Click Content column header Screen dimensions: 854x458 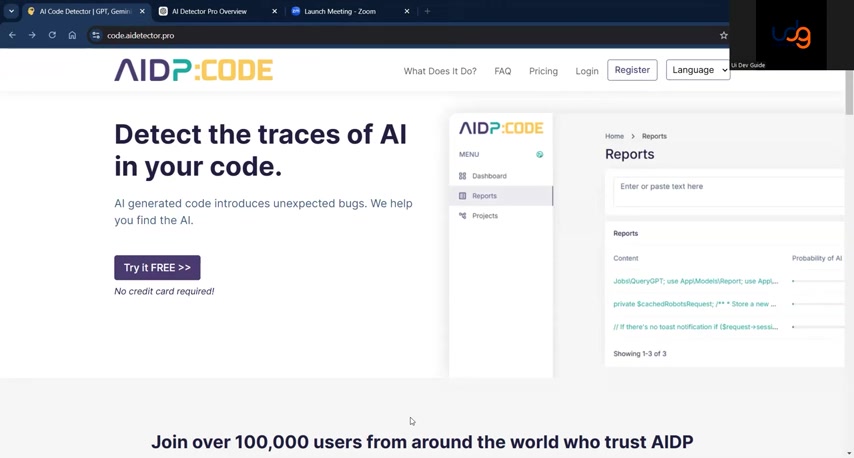(x=626, y=258)
